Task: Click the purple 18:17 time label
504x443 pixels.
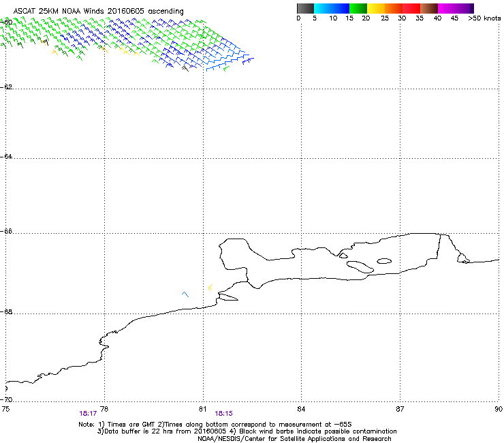Action: [x=88, y=414]
